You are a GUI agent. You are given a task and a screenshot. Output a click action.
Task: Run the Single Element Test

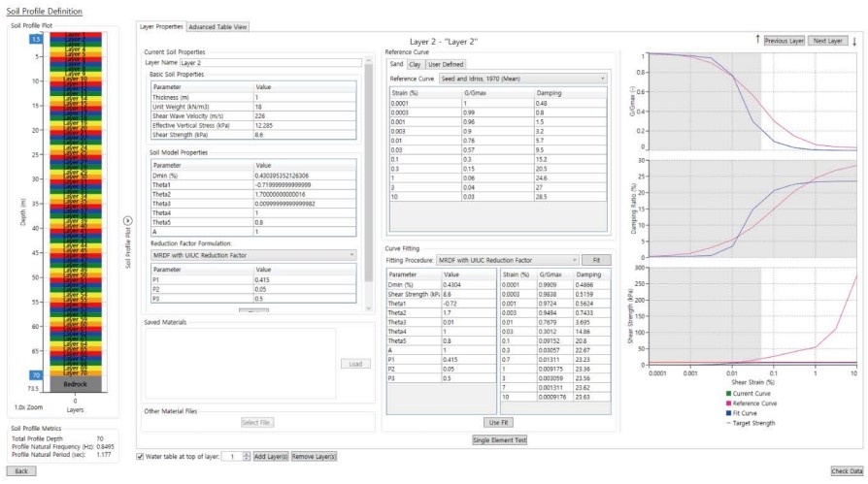pyautogui.click(x=499, y=439)
